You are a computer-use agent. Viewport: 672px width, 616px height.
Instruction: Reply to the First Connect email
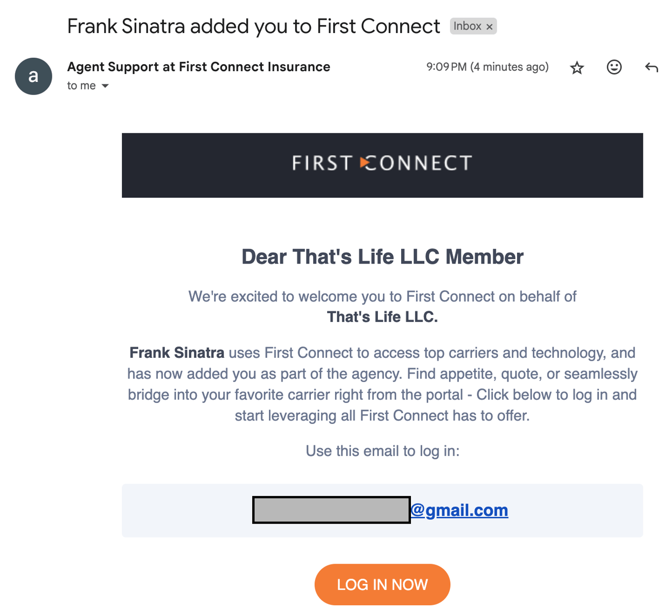pyautogui.click(x=651, y=67)
